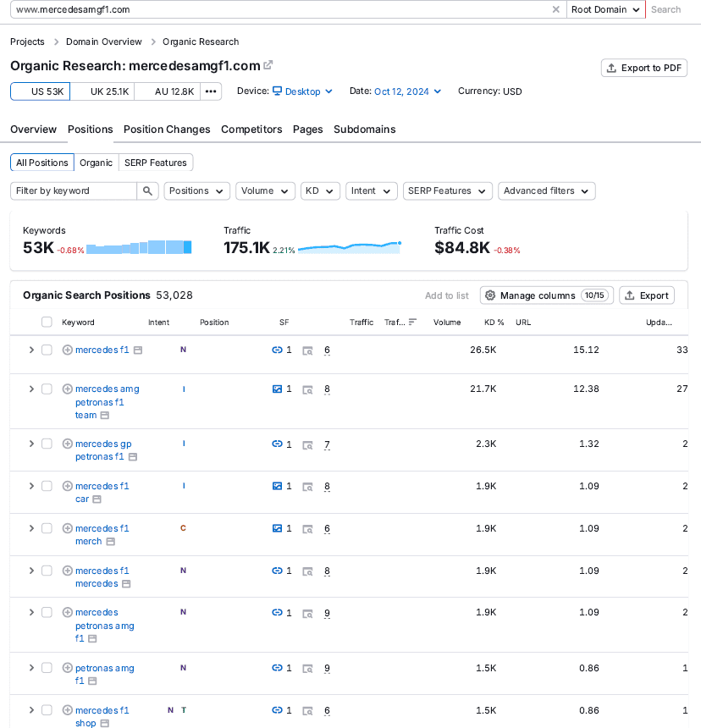
Task: Add 'mercedes amg petronas f1 team' via plus icon
Action: pyautogui.click(x=68, y=389)
